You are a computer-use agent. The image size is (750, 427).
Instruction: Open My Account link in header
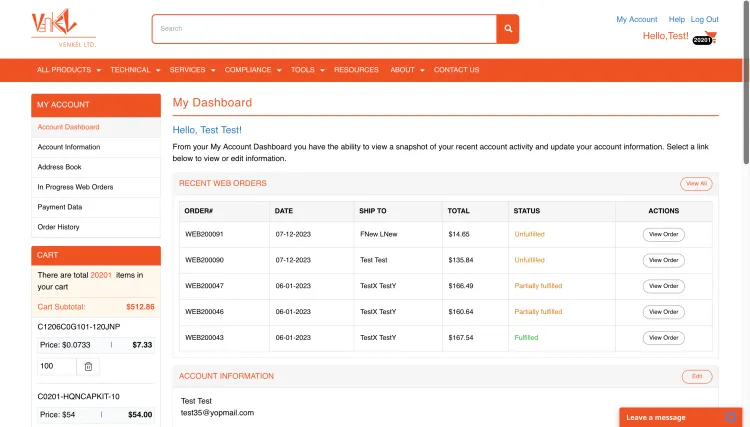(x=637, y=20)
